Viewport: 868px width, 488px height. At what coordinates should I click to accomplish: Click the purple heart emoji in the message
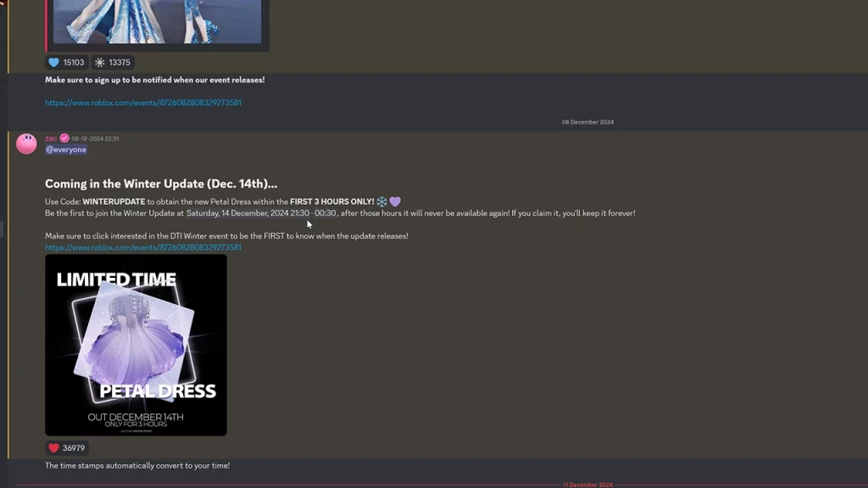(x=395, y=202)
